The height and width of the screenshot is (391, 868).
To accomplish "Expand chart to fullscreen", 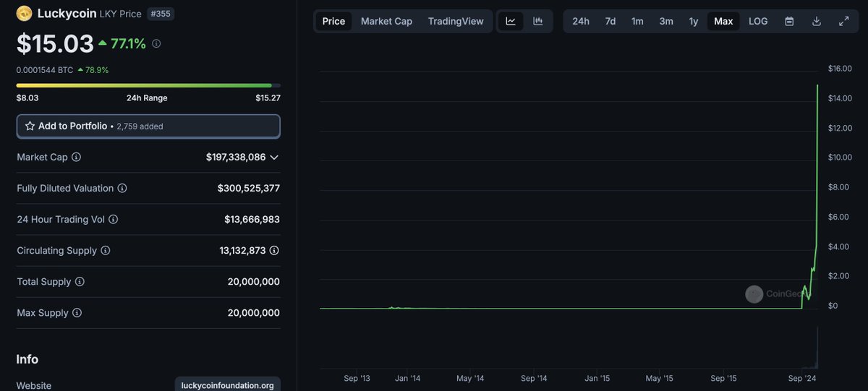I will pos(843,21).
